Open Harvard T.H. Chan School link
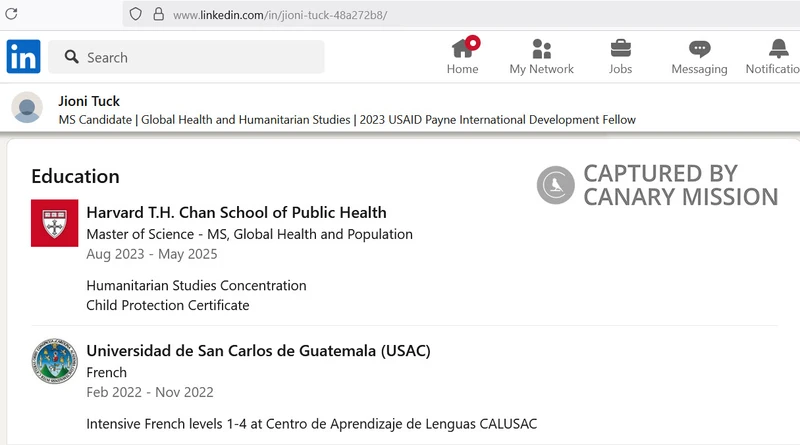 point(236,212)
